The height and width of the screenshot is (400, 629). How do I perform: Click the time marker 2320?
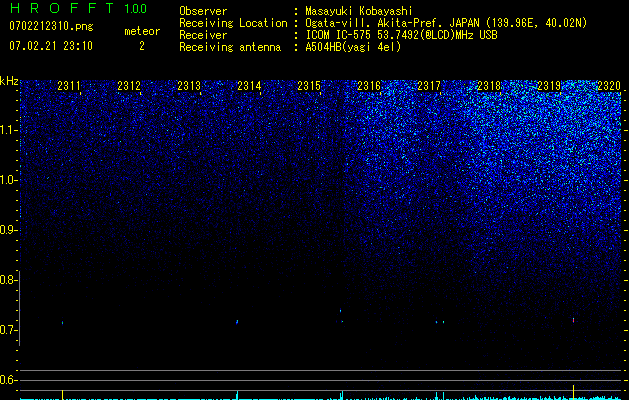(x=609, y=86)
